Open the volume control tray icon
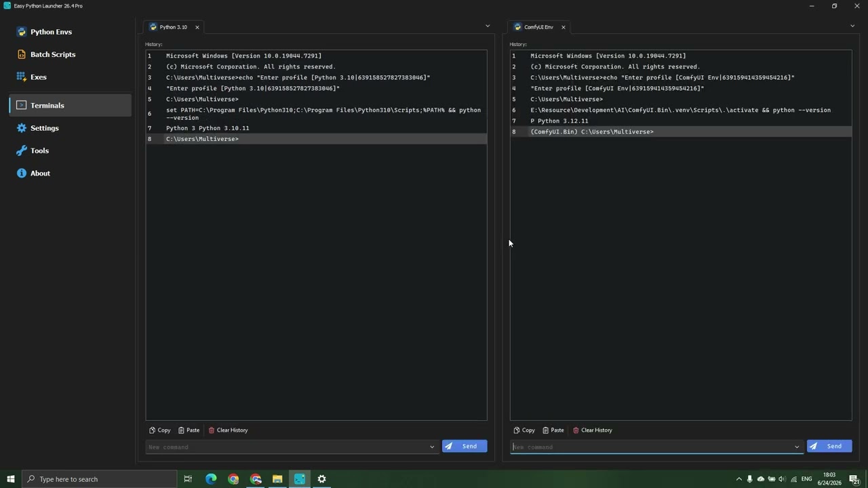The width and height of the screenshot is (868, 488). 782,479
